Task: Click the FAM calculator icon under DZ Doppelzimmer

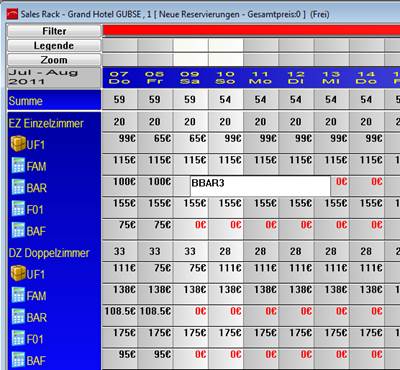Action: tap(18, 295)
